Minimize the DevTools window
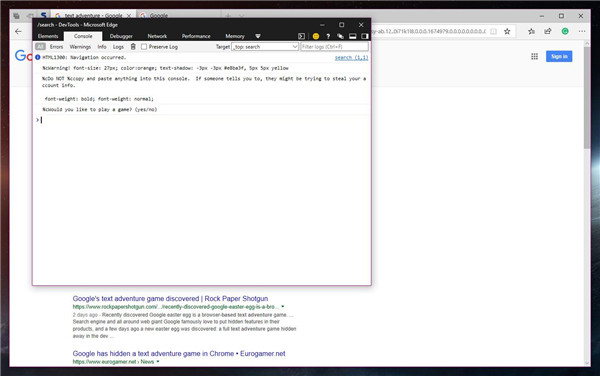The height and width of the screenshot is (376, 600). 322,25
